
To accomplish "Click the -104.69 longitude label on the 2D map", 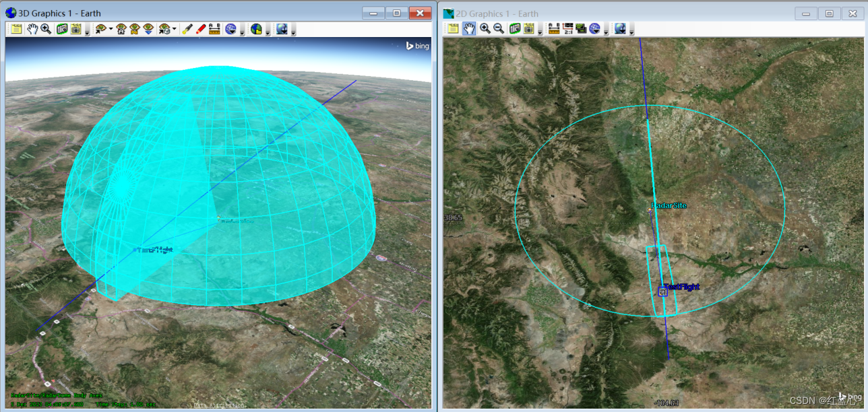I will click(x=666, y=403).
